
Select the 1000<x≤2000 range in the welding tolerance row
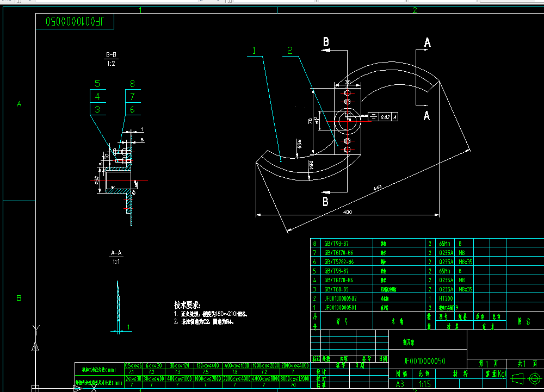coord(207,379)
